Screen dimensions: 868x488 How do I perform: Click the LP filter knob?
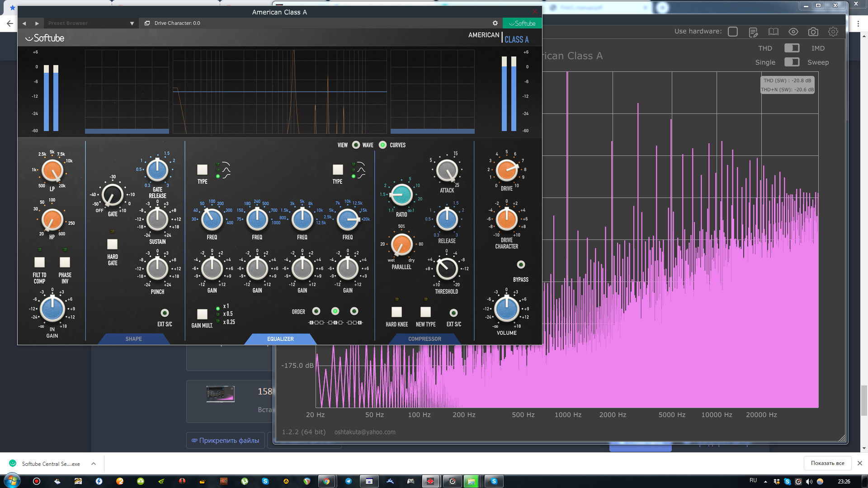(52, 171)
